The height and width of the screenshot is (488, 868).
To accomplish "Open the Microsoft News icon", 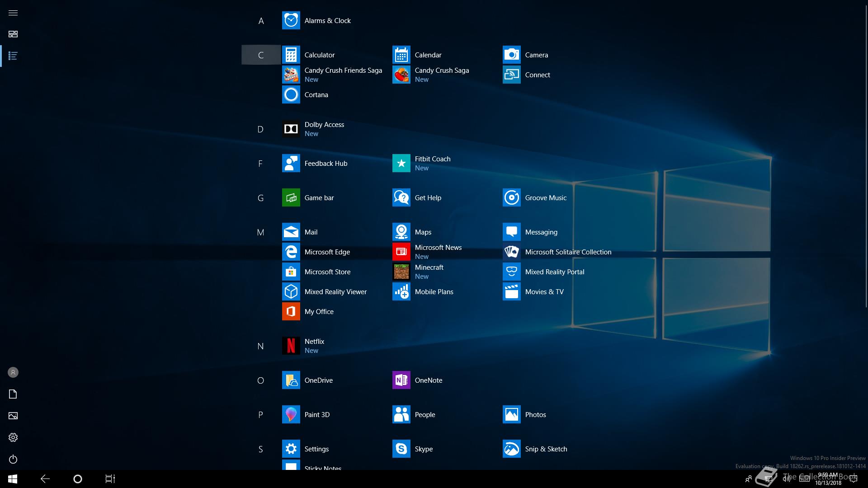I will click(401, 252).
